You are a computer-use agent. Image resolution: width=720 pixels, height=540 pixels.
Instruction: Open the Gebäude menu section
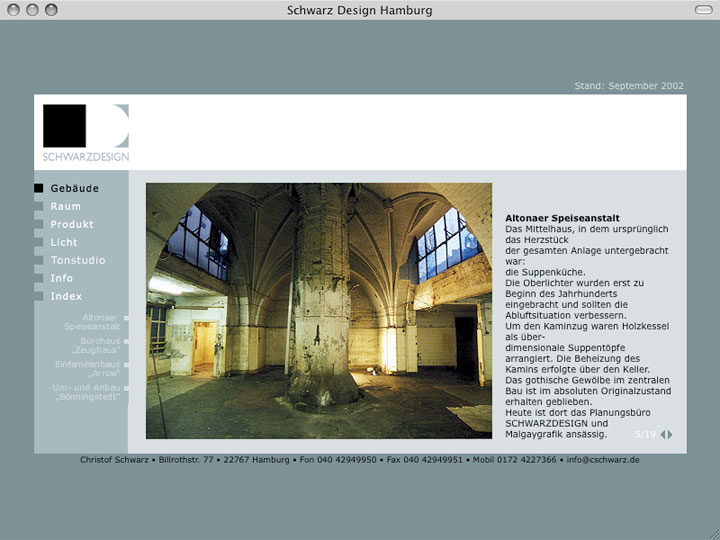[x=75, y=188]
